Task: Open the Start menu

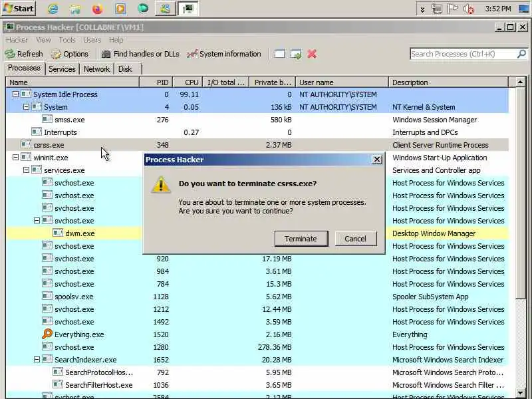Action: [x=19, y=9]
